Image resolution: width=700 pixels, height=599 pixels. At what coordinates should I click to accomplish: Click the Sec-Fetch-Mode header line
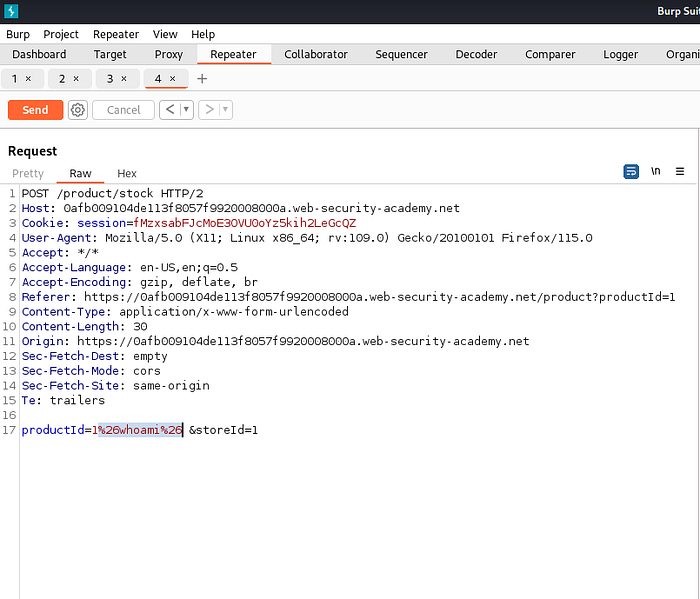(x=91, y=370)
